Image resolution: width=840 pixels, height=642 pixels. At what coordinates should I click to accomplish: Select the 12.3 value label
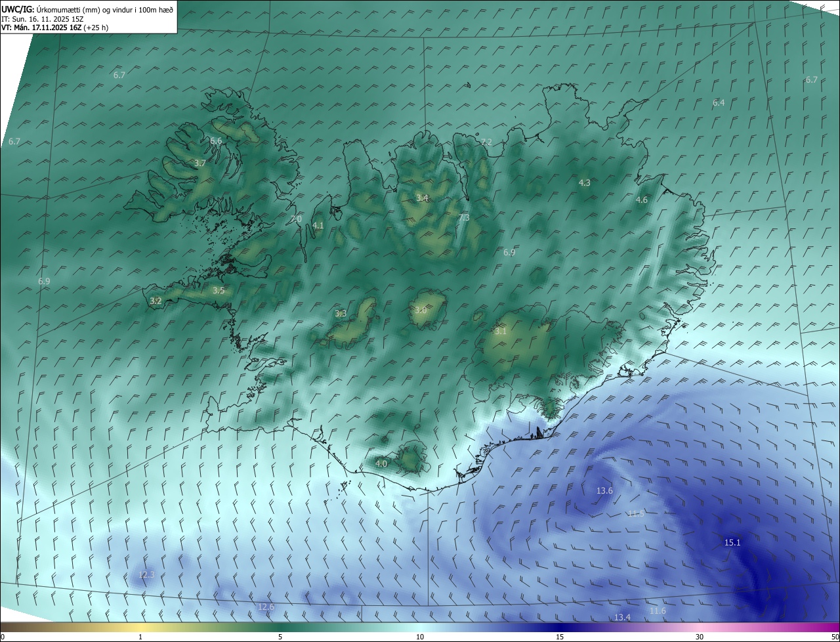coord(146,574)
